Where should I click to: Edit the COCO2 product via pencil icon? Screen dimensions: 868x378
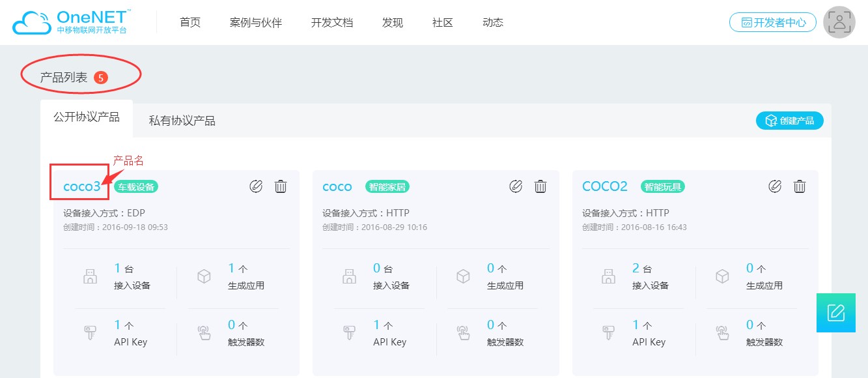click(774, 186)
